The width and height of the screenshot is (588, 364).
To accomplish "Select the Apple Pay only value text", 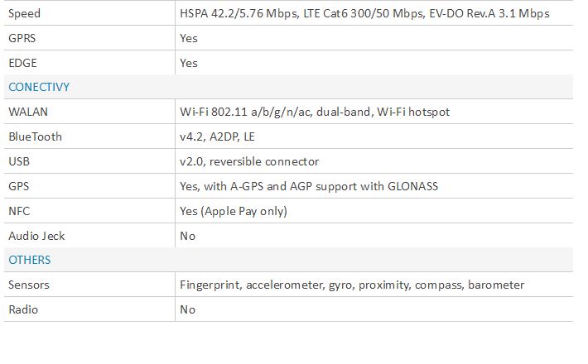I will [x=234, y=211].
